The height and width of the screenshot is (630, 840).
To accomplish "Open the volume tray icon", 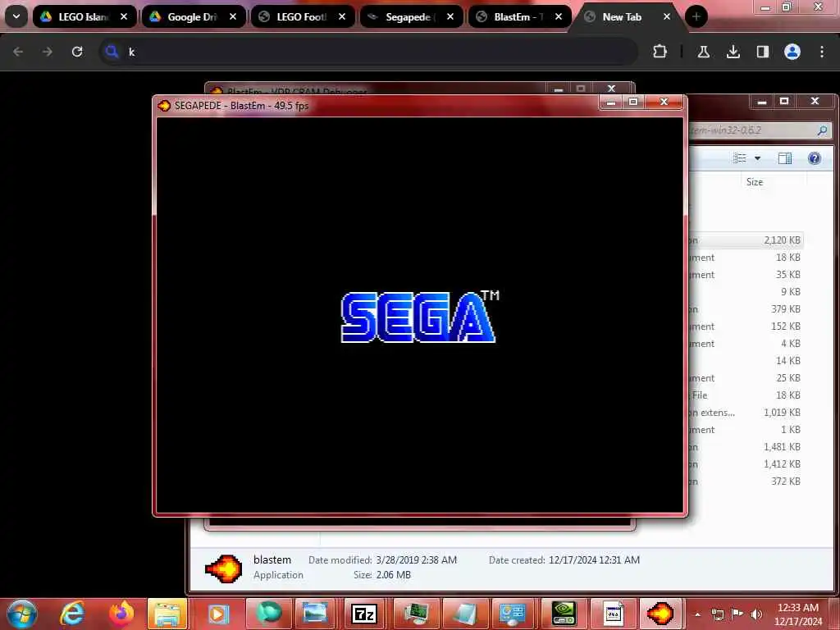I will coord(756,614).
